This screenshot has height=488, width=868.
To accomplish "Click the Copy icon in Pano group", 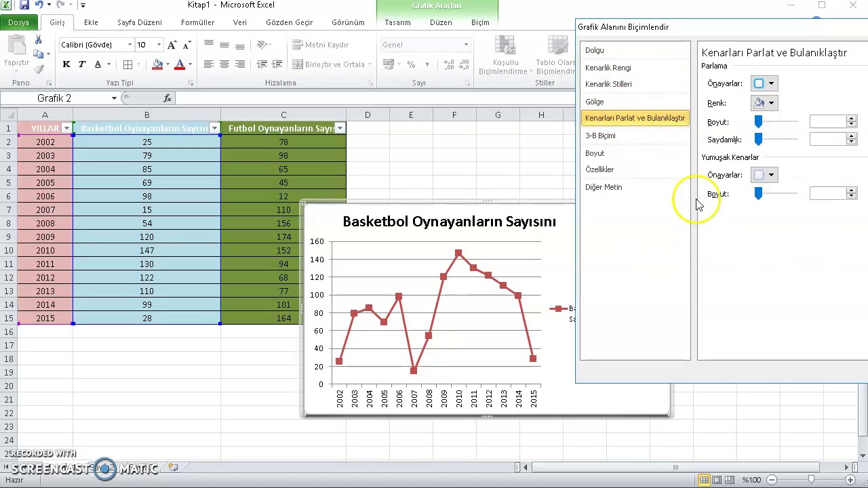I will (x=38, y=54).
